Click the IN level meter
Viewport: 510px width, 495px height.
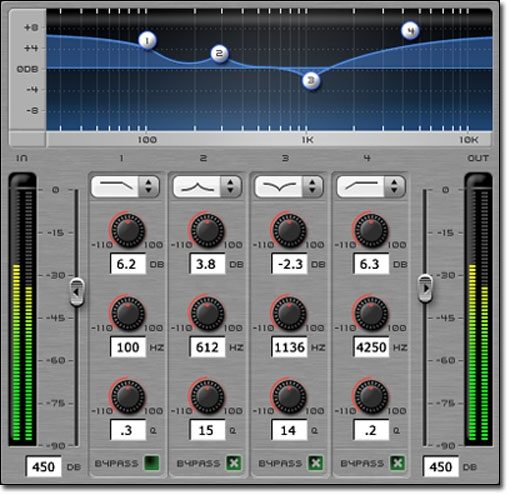[22, 309]
